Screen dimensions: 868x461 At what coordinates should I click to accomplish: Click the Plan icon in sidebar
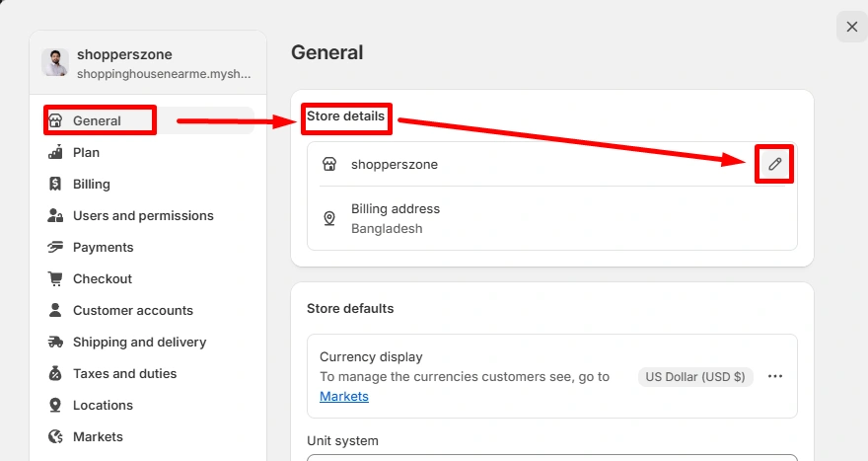coord(56,152)
